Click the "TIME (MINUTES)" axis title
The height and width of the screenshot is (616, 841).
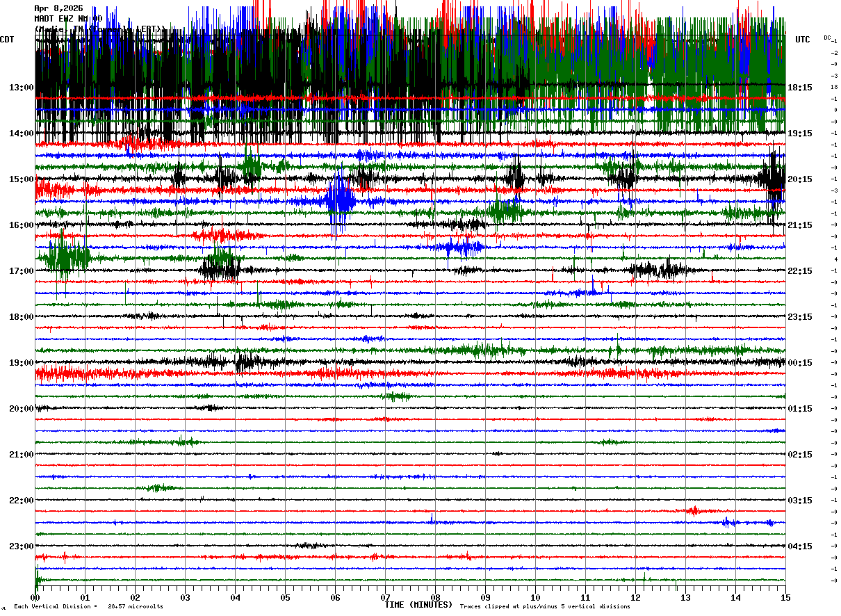click(419, 605)
